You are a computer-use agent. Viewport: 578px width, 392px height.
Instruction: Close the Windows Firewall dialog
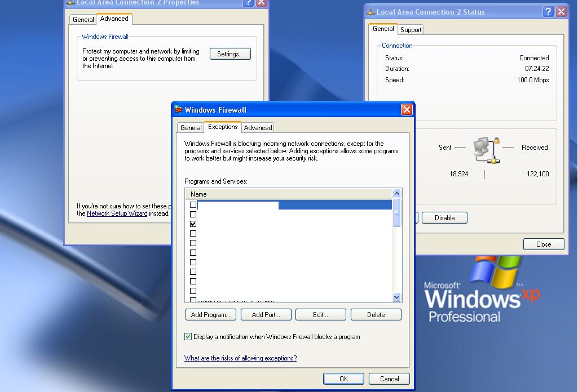(407, 110)
